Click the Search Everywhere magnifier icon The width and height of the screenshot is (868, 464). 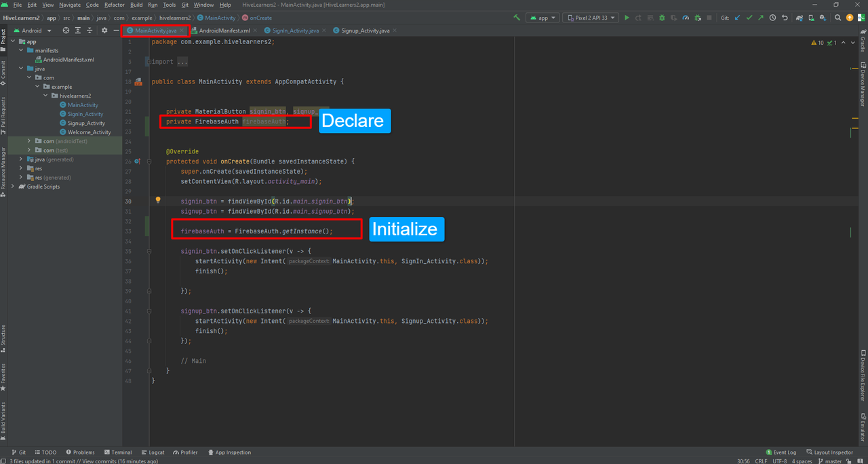tap(837, 18)
